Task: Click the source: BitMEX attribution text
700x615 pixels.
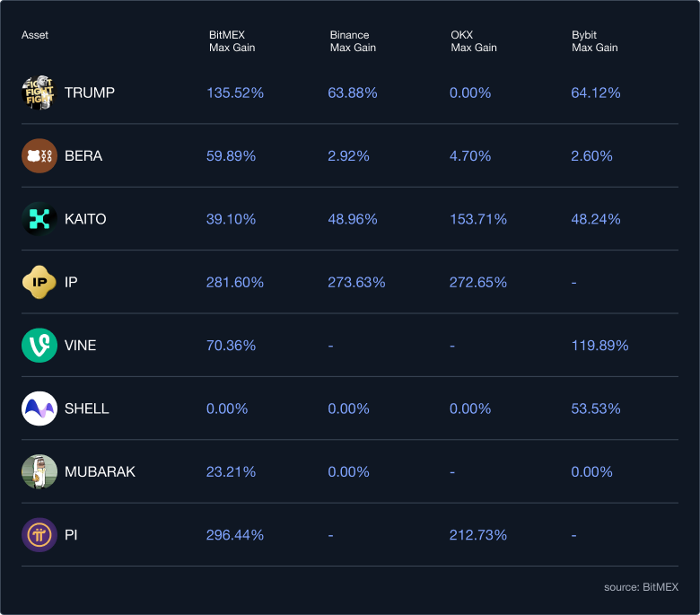Action: click(x=641, y=586)
